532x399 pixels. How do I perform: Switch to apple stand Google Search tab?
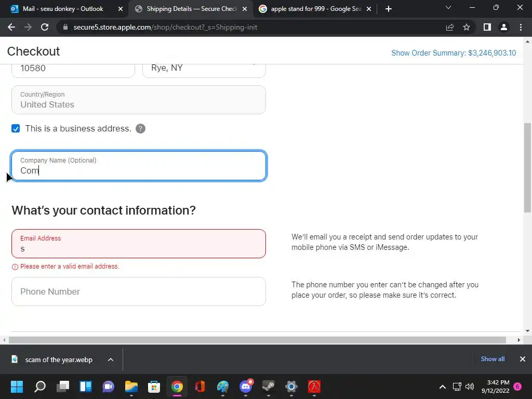(315, 9)
